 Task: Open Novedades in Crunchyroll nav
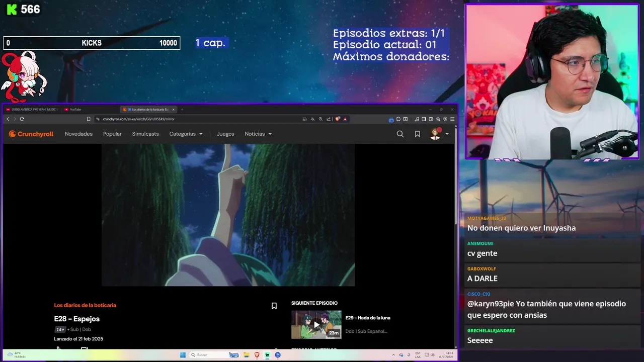click(x=78, y=134)
